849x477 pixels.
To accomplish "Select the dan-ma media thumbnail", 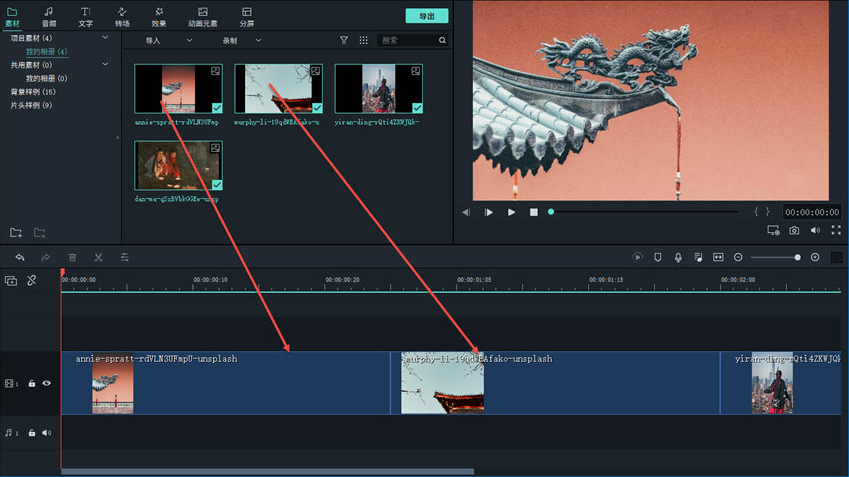I will point(178,165).
